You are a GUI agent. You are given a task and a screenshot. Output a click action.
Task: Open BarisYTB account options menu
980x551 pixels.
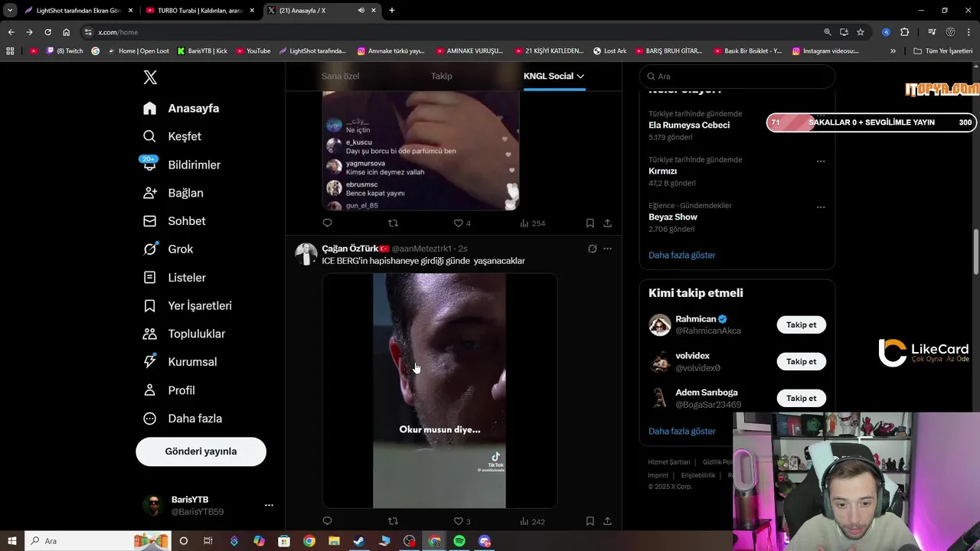[269, 505]
